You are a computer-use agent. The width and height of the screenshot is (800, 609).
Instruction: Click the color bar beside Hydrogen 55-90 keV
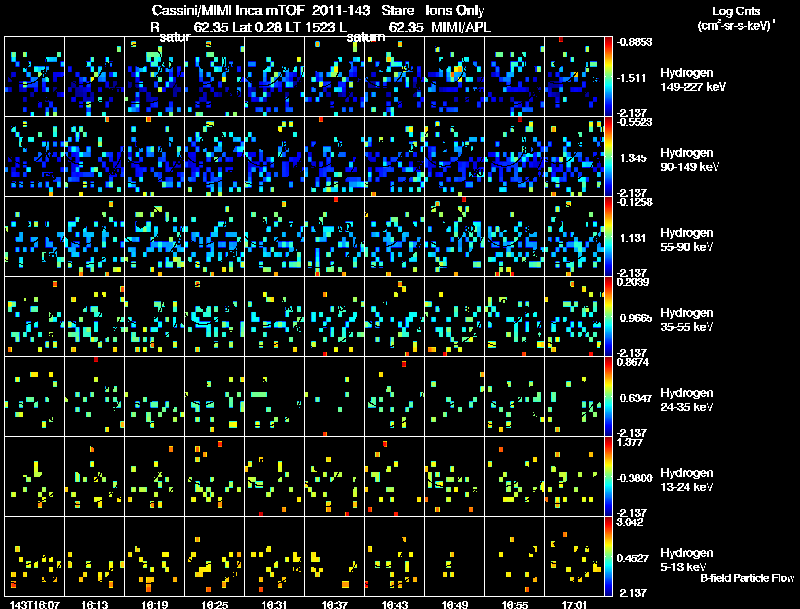coord(608,237)
